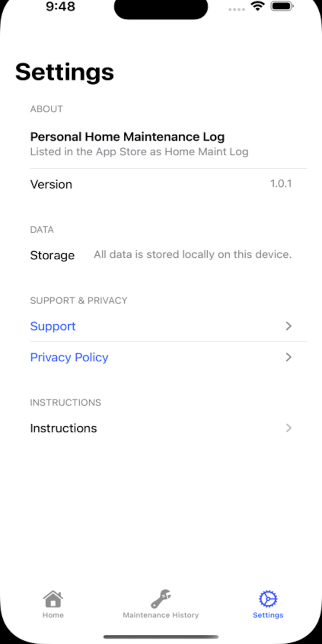Expand the Support row chevron
The height and width of the screenshot is (644, 322).
[x=289, y=326]
